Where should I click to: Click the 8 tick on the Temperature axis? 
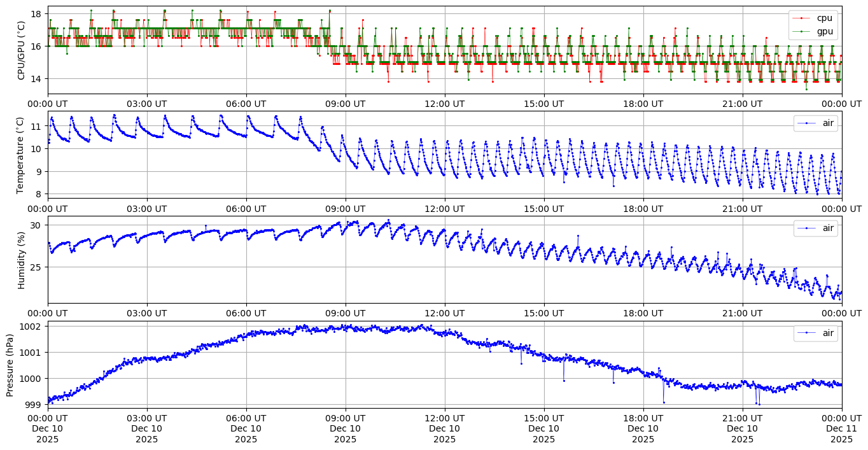[x=38, y=193]
